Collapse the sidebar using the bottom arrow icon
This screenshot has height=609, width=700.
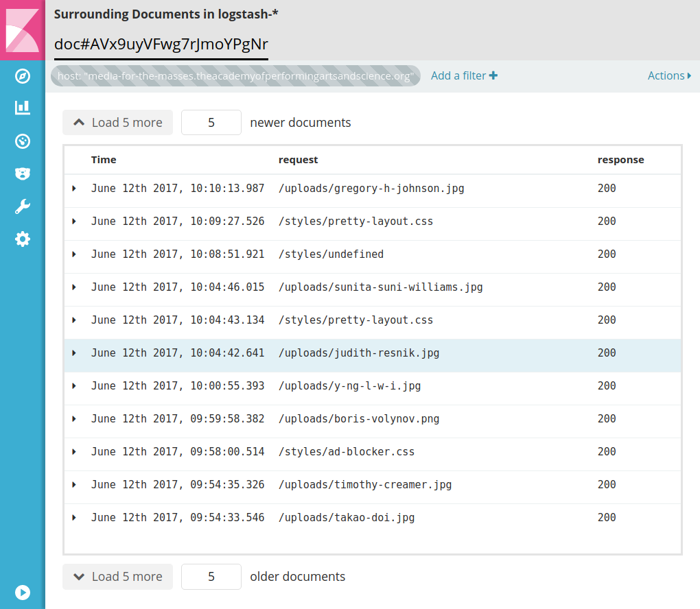[x=22, y=593]
